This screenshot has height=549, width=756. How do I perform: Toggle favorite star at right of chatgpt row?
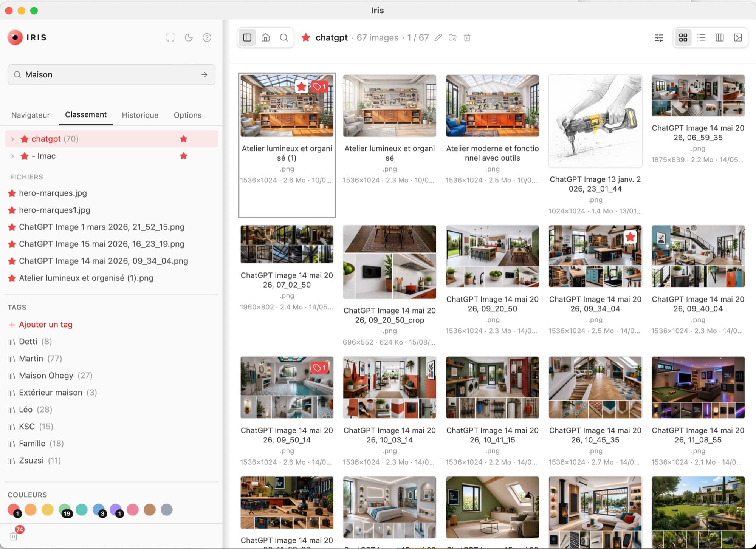point(184,139)
